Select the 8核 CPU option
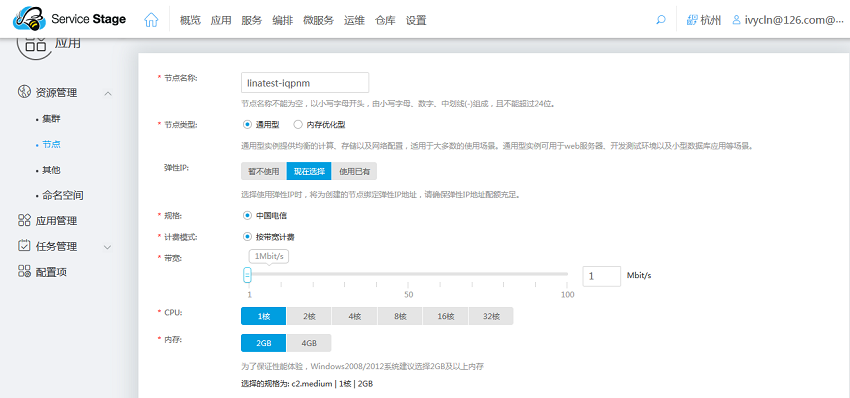850x398 pixels. (x=400, y=316)
